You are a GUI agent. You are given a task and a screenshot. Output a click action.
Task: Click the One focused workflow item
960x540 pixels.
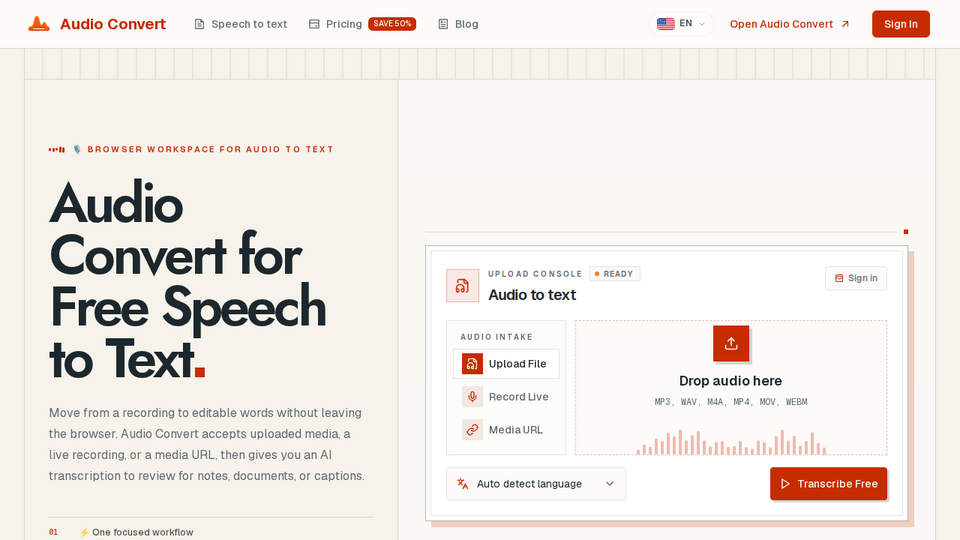(x=143, y=532)
